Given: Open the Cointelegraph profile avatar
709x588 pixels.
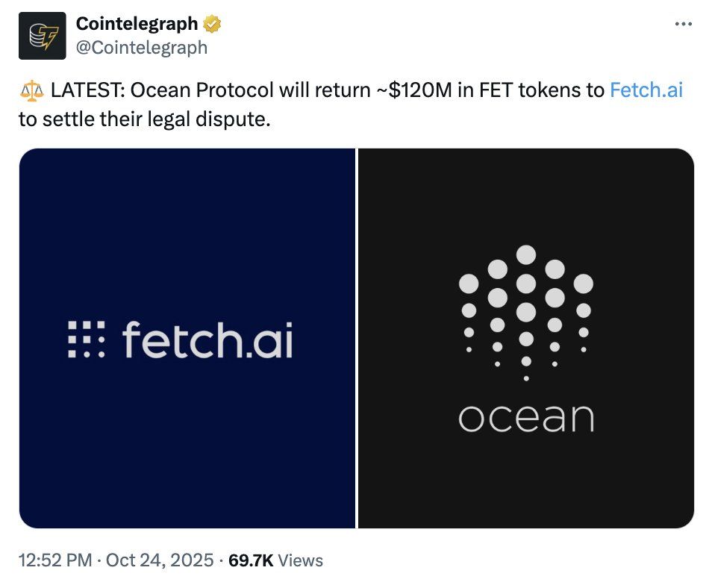Looking at the screenshot, I should click(x=42, y=36).
